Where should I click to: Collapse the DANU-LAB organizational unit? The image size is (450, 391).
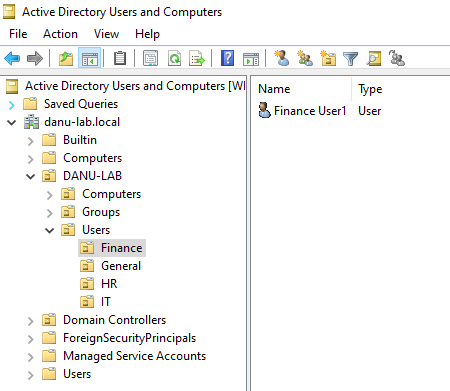tap(31, 177)
